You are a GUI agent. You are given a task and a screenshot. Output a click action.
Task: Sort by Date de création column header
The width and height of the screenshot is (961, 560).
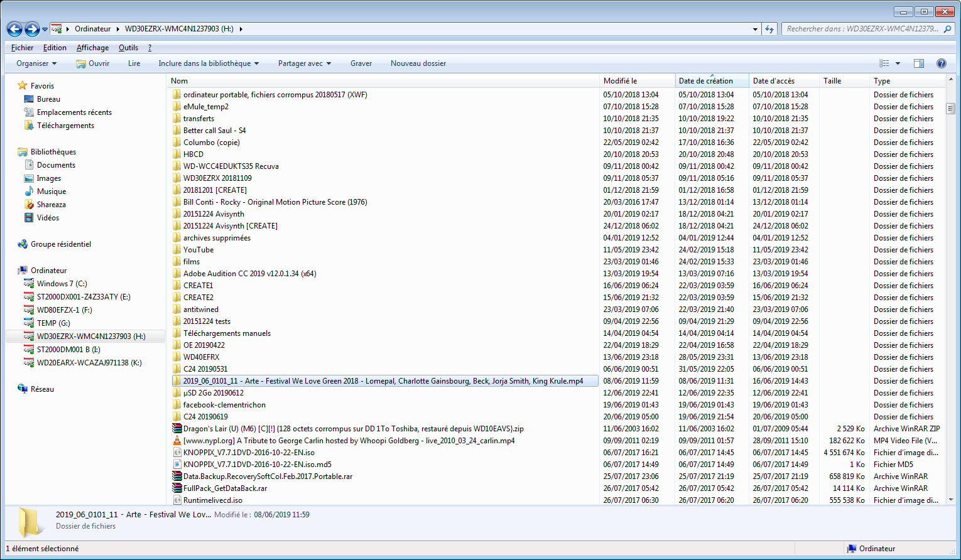[712, 81]
